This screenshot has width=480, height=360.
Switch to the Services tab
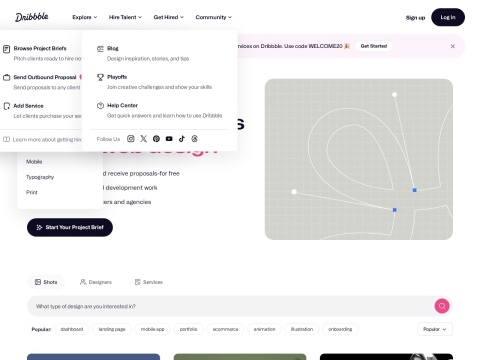pyautogui.click(x=149, y=282)
